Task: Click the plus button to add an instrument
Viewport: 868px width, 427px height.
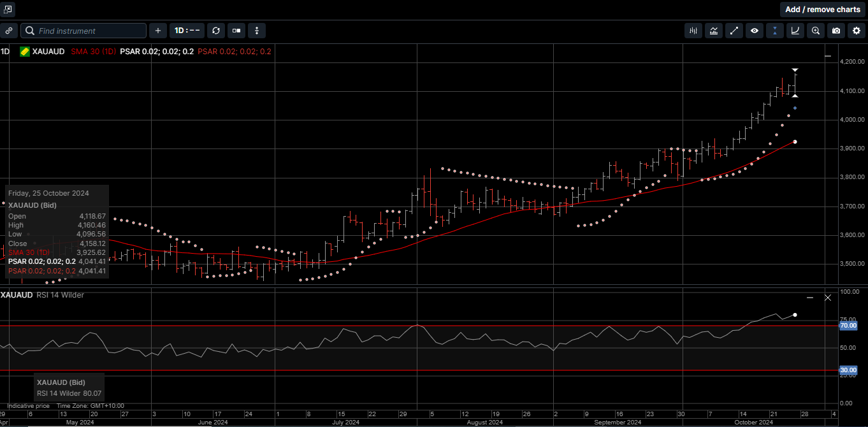Action: point(157,30)
